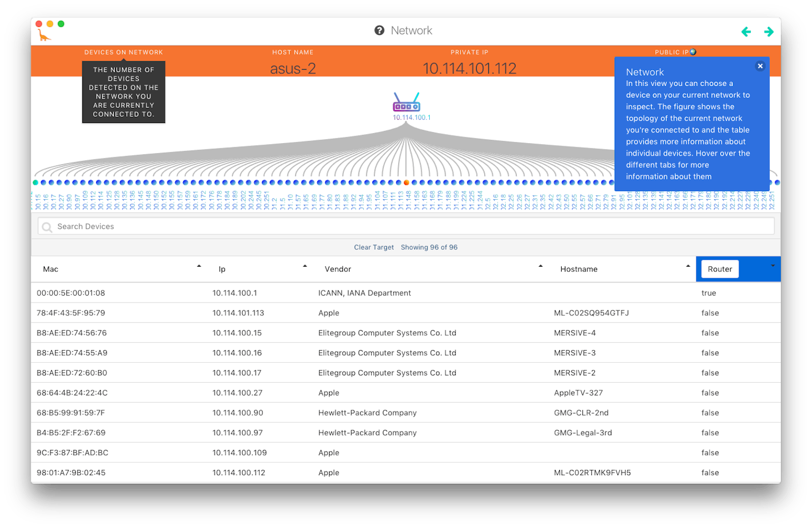Select hostname MERSIVE-4
Viewport: 812px width, 528px height.
click(575, 333)
